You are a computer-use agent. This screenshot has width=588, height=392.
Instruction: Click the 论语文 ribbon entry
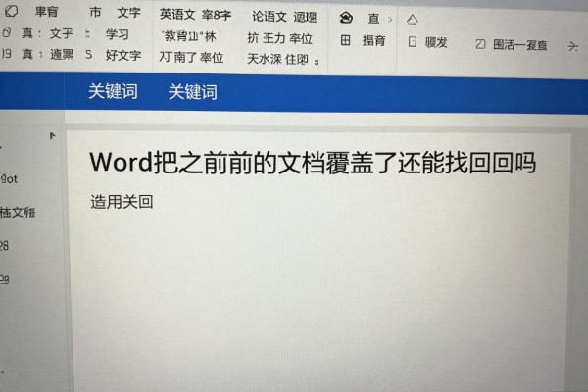[x=269, y=16]
